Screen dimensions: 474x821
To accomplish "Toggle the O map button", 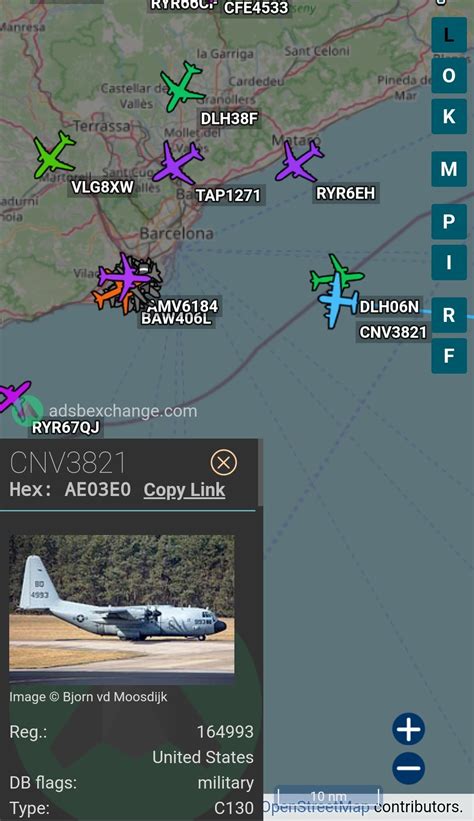I will [449, 75].
